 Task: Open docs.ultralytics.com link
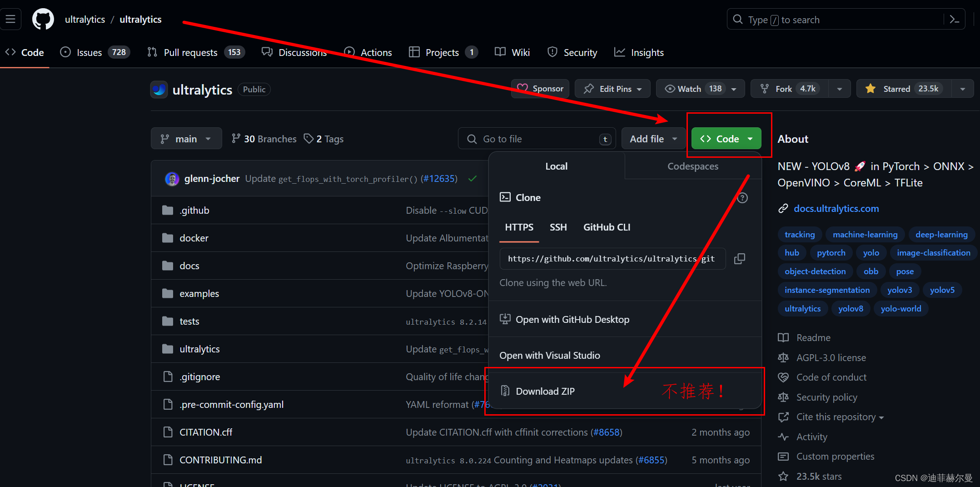click(836, 208)
